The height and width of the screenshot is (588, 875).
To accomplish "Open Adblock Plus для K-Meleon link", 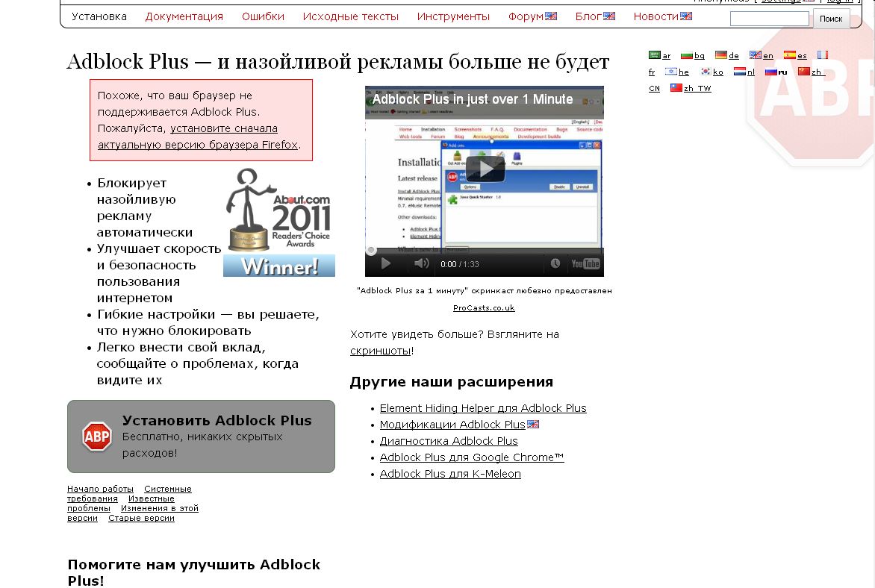I will 450,474.
